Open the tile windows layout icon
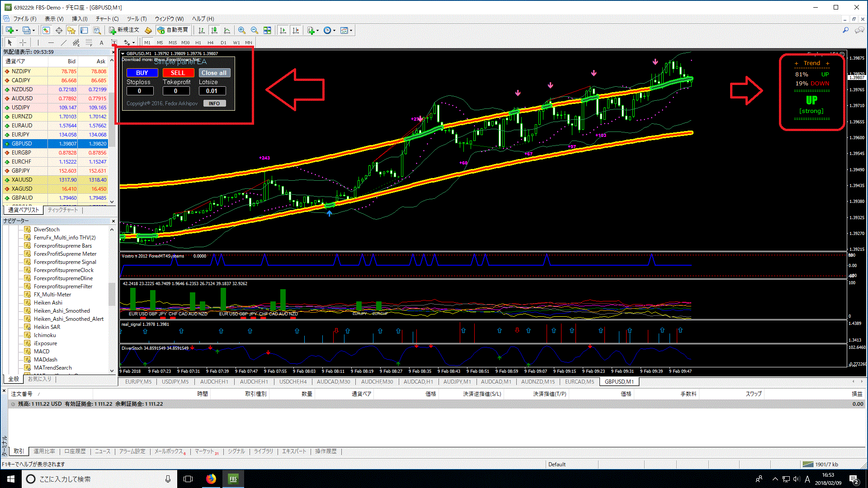Image resolution: width=868 pixels, height=488 pixels. point(267,30)
